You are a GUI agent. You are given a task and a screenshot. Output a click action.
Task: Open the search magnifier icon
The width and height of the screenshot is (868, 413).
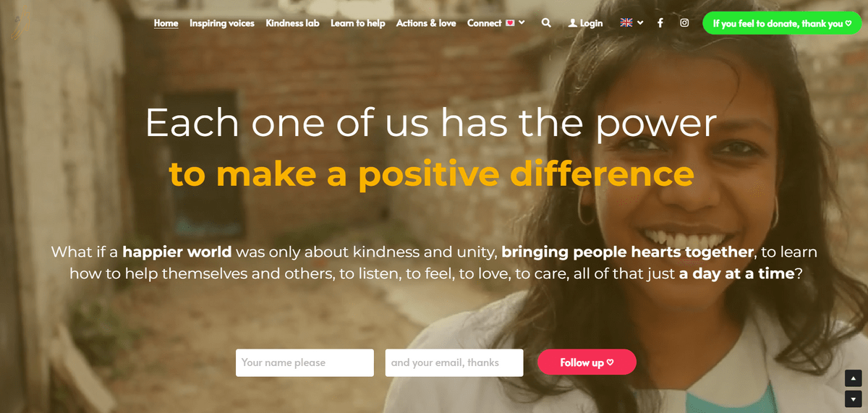(x=546, y=23)
